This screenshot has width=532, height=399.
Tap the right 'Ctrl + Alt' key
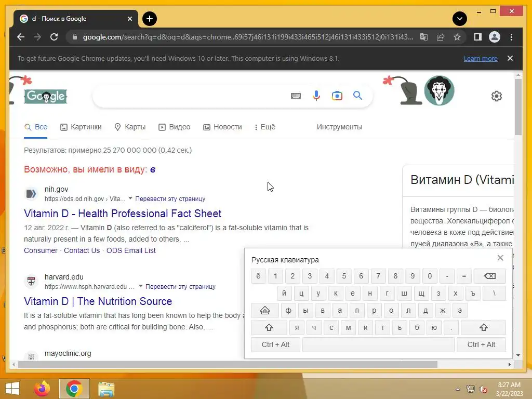[x=481, y=345]
